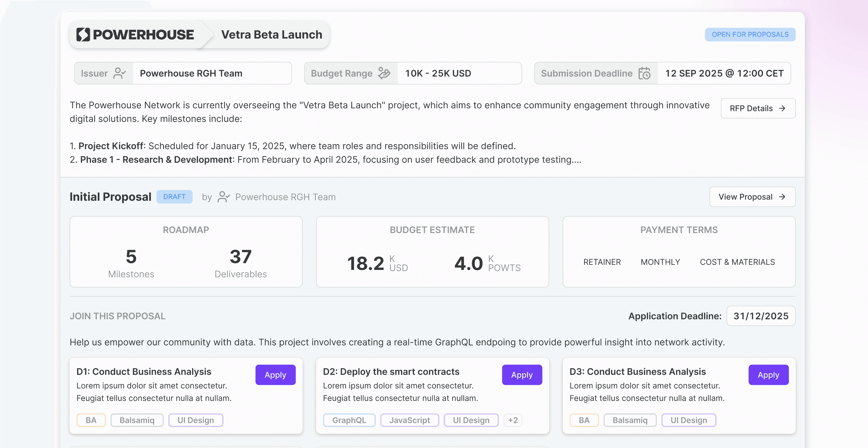Apply to D1 Conduct Business Analysis
The width and height of the screenshot is (868, 448).
(x=275, y=374)
